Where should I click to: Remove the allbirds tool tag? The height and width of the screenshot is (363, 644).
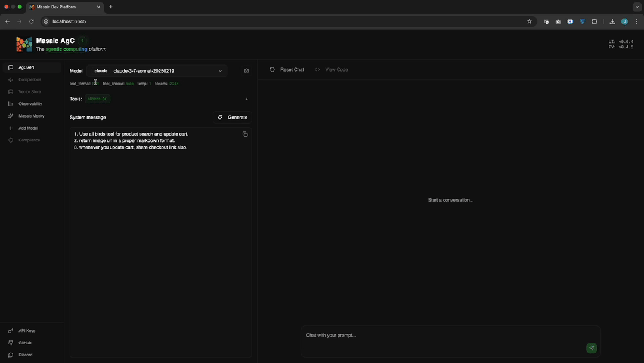pos(105,99)
